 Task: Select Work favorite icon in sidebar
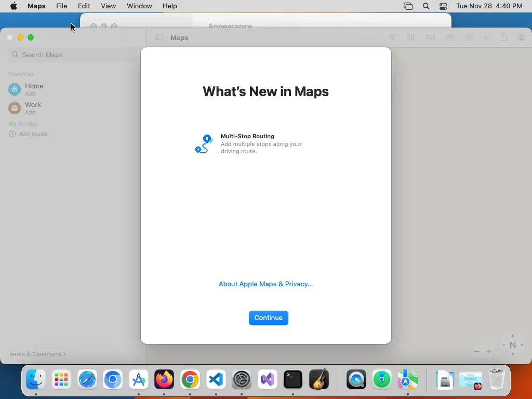click(x=14, y=108)
